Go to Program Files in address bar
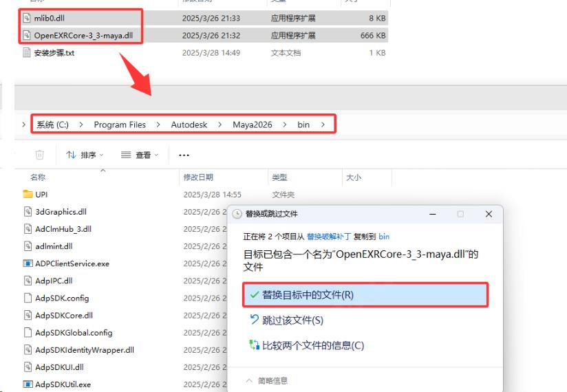 (x=120, y=124)
